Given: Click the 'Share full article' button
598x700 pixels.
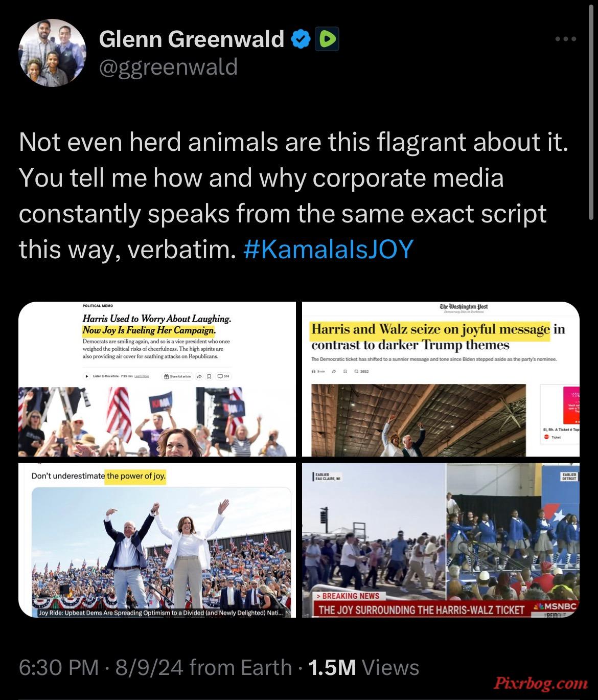Looking at the screenshot, I should (x=176, y=376).
